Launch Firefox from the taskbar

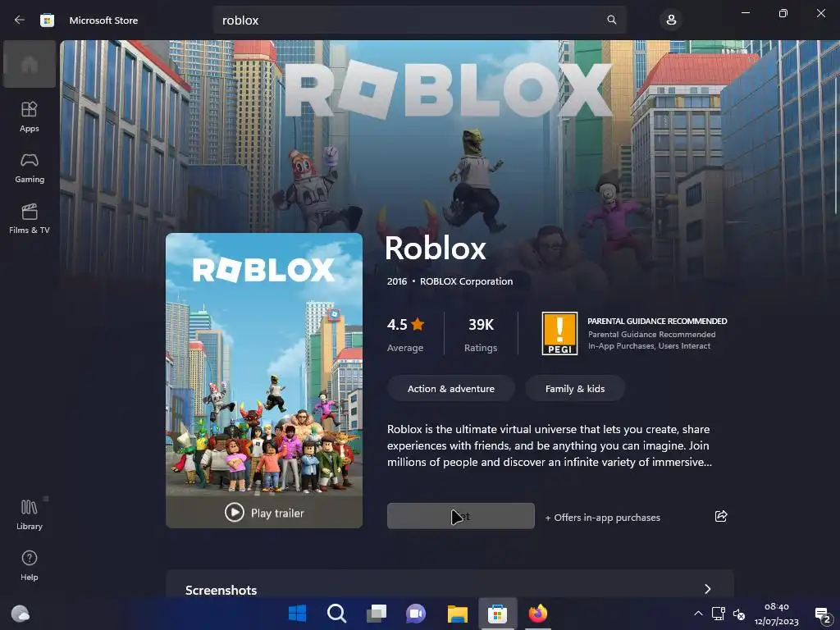coord(538,614)
